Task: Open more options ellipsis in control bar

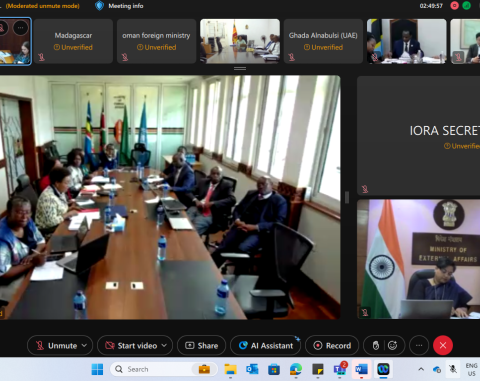Action: (x=419, y=345)
